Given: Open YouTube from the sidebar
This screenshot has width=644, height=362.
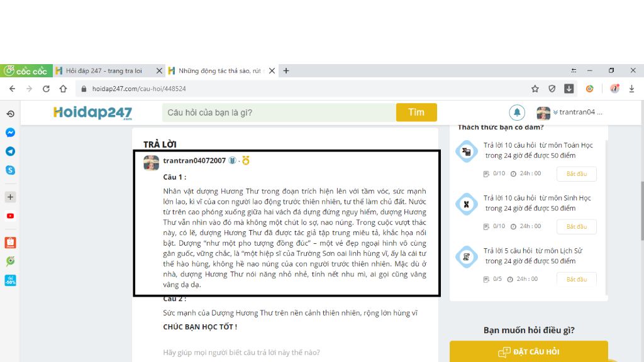Looking at the screenshot, I should coord(10,216).
